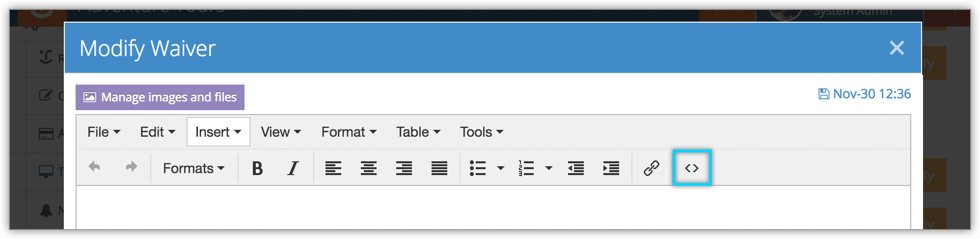The height and width of the screenshot is (239, 980).
Task: Insert a bullet list
Action: (x=478, y=168)
